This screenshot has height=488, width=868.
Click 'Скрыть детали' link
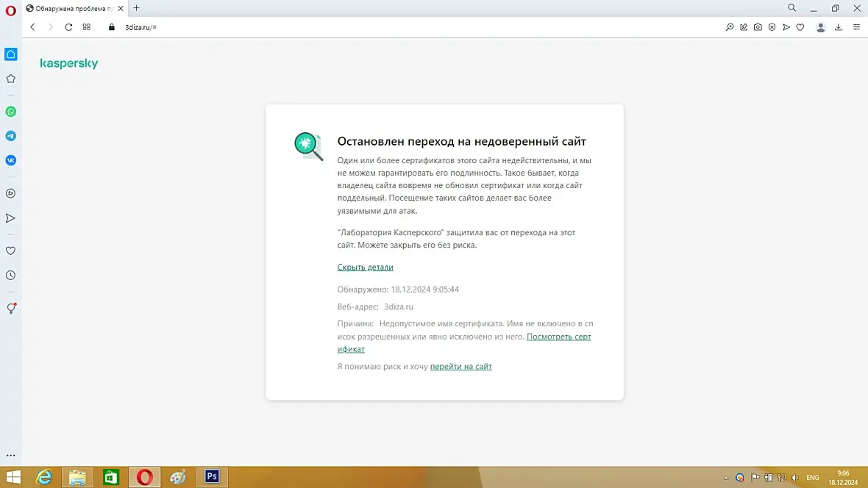(365, 268)
